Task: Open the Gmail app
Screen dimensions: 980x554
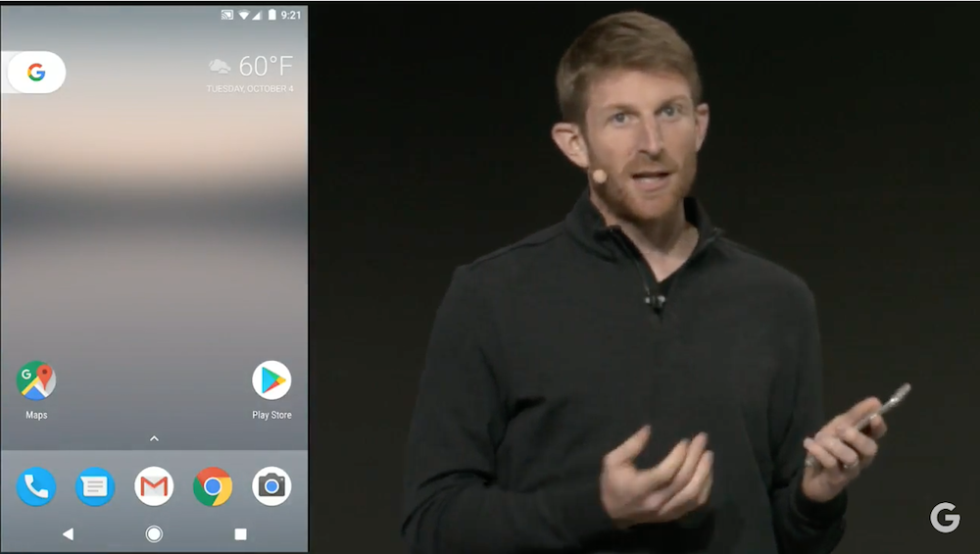Action: click(x=154, y=485)
